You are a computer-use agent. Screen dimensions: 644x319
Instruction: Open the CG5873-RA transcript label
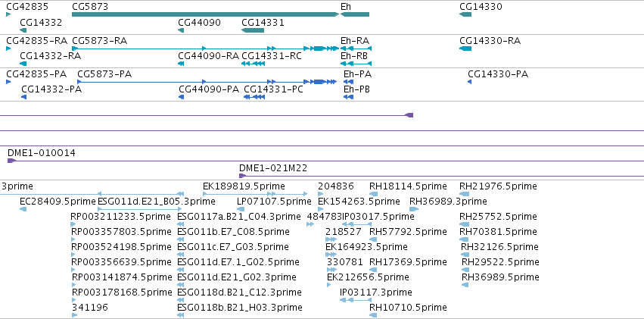click(99, 41)
